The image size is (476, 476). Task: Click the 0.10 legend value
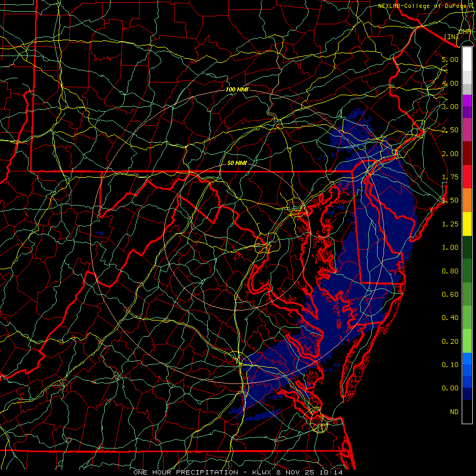(x=450, y=365)
